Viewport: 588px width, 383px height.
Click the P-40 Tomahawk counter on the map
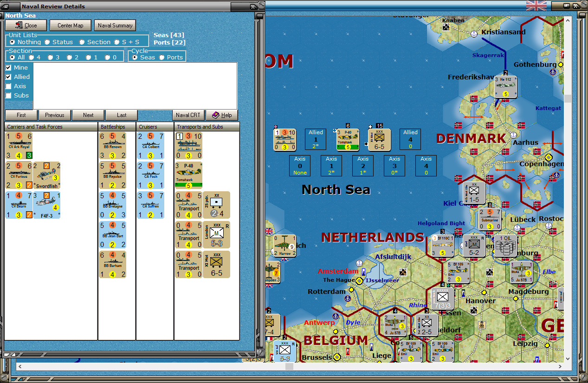coord(348,140)
